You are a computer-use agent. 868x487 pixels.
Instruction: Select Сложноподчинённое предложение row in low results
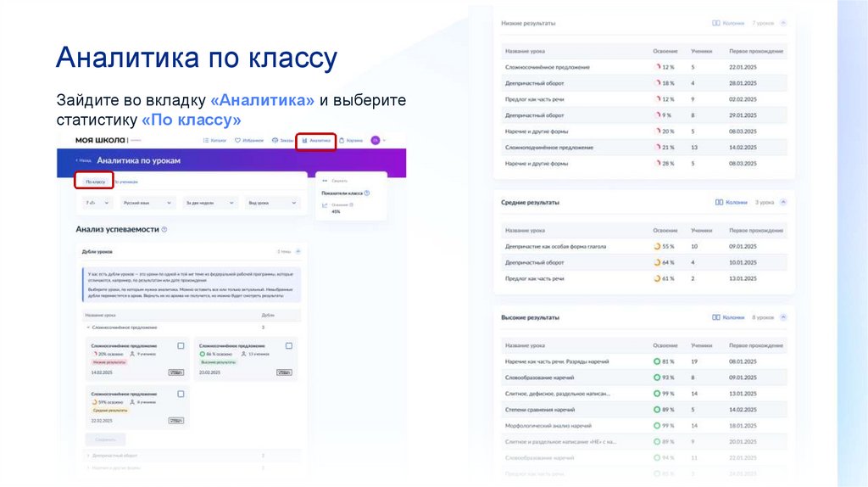644,148
